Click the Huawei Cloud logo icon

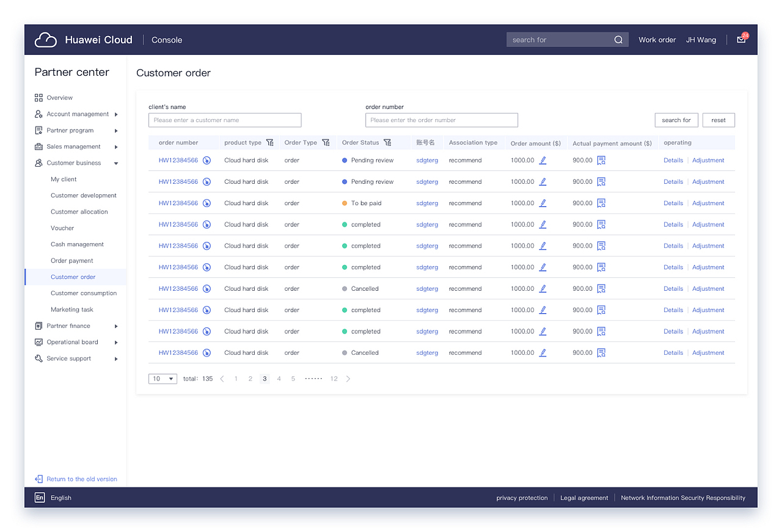click(x=46, y=40)
